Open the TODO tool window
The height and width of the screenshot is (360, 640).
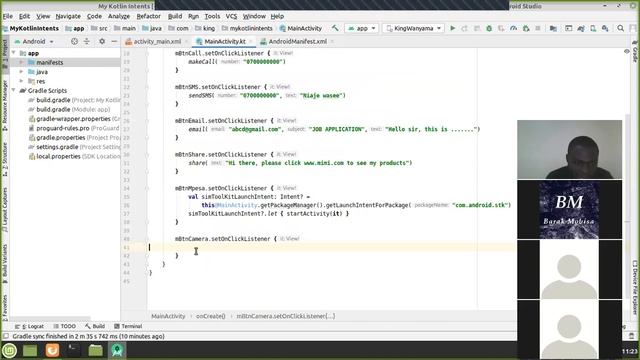pyautogui.click(x=64, y=326)
